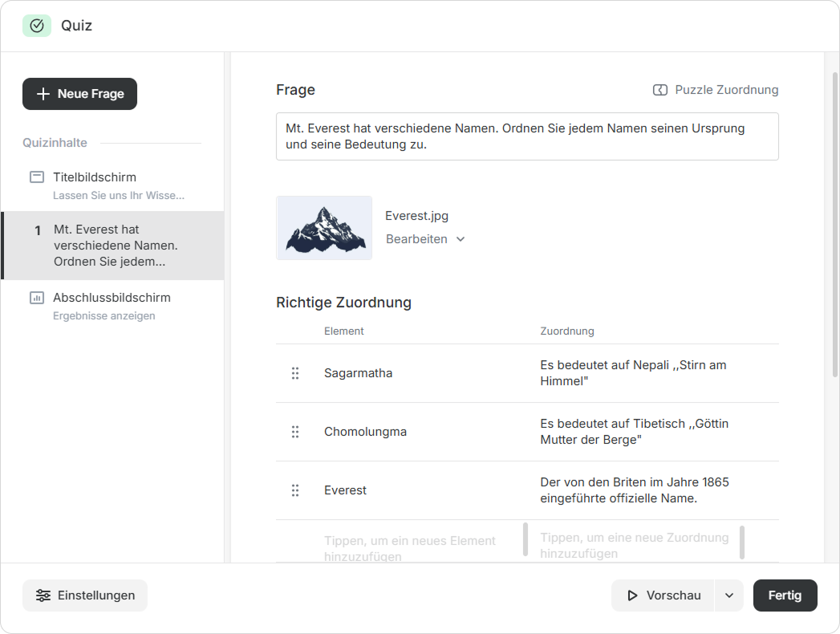840x634 pixels.
Task: Click the Abschlussbildschirm chart icon
Action: (37, 298)
